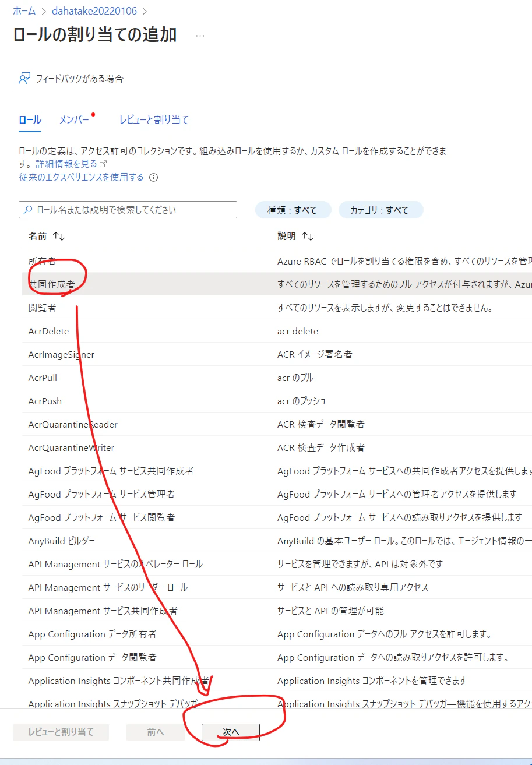
Task: Focus the role name search box
Action: [x=128, y=210]
